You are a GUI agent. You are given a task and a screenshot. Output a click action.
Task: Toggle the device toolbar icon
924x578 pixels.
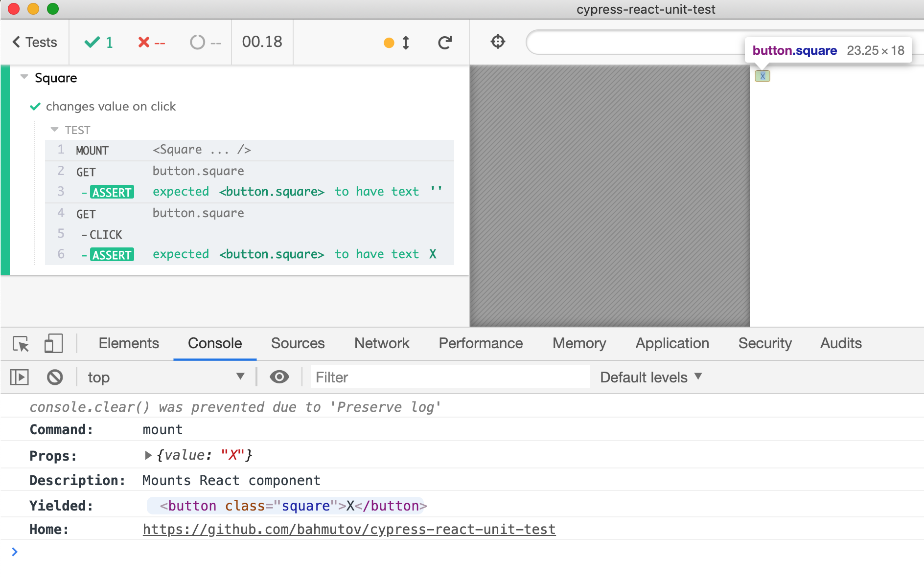53,344
